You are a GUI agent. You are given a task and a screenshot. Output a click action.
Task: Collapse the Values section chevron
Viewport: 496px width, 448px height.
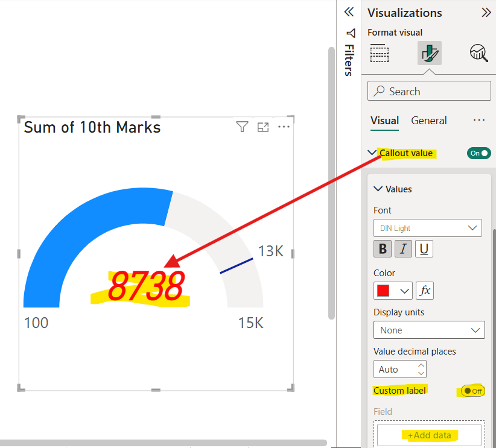(378, 189)
